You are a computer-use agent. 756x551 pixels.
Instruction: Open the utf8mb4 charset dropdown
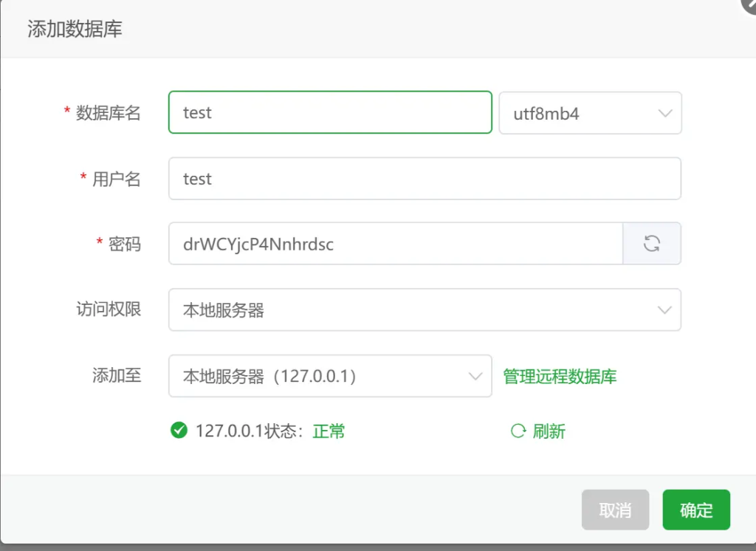click(x=590, y=113)
